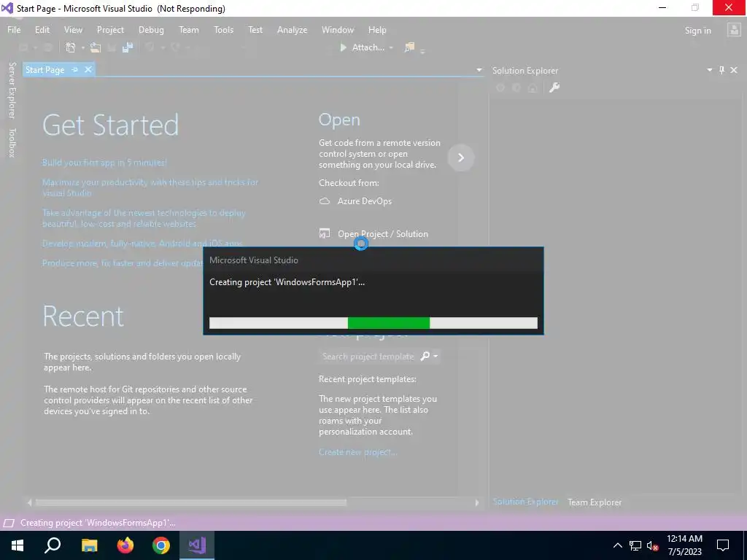Click the green Attach play arrow
This screenshot has height=560, width=747.
(x=343, y=47)
